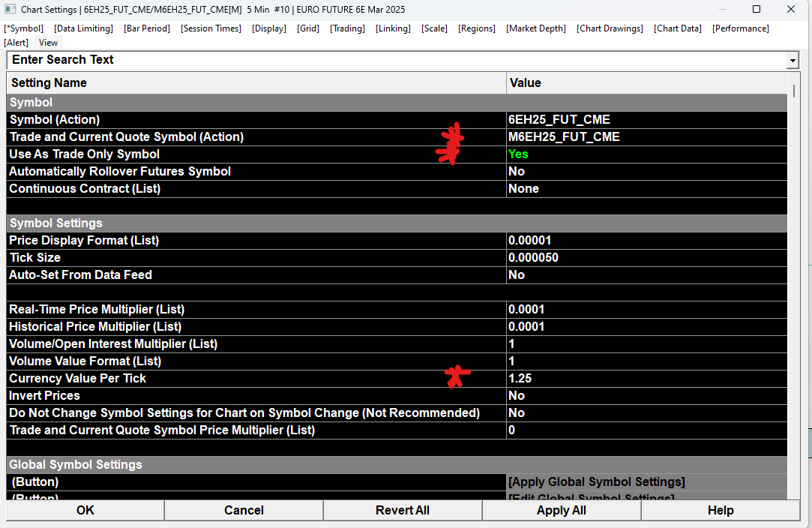Open the [Chart Drawings] tab
The height and width of the screenshot is (528, 812).
pos(610,28)
